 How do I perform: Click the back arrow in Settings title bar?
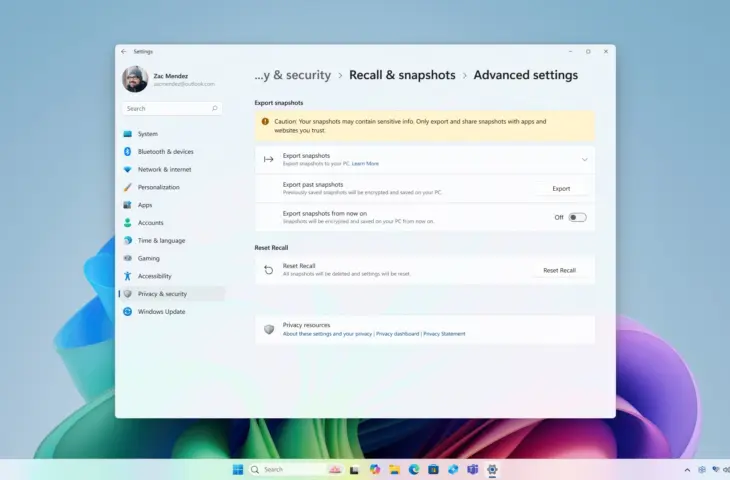click(123, 52)
